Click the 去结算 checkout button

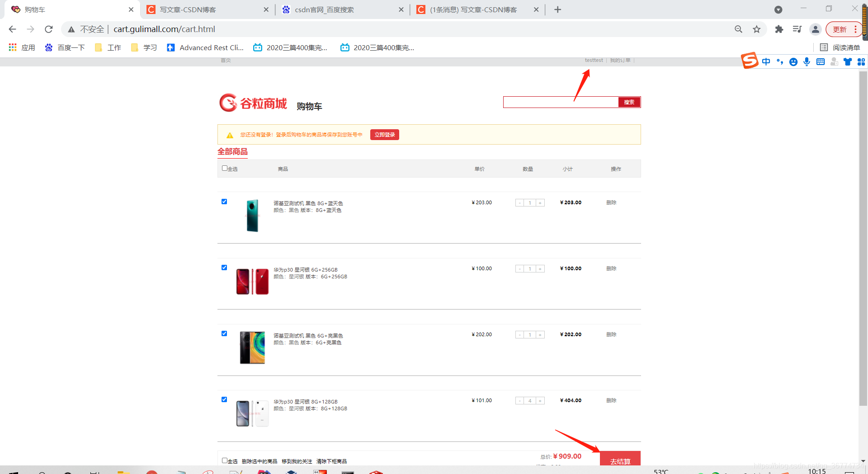[620, 459]
